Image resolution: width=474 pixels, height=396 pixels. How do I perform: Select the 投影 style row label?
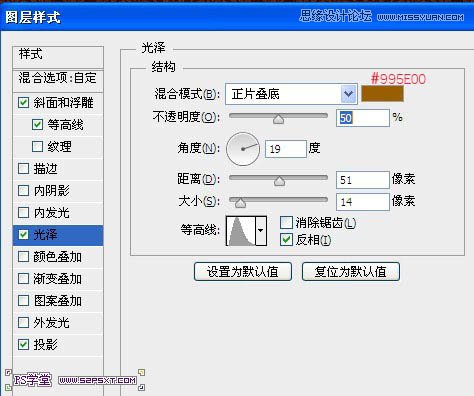(x=45, y=344)
